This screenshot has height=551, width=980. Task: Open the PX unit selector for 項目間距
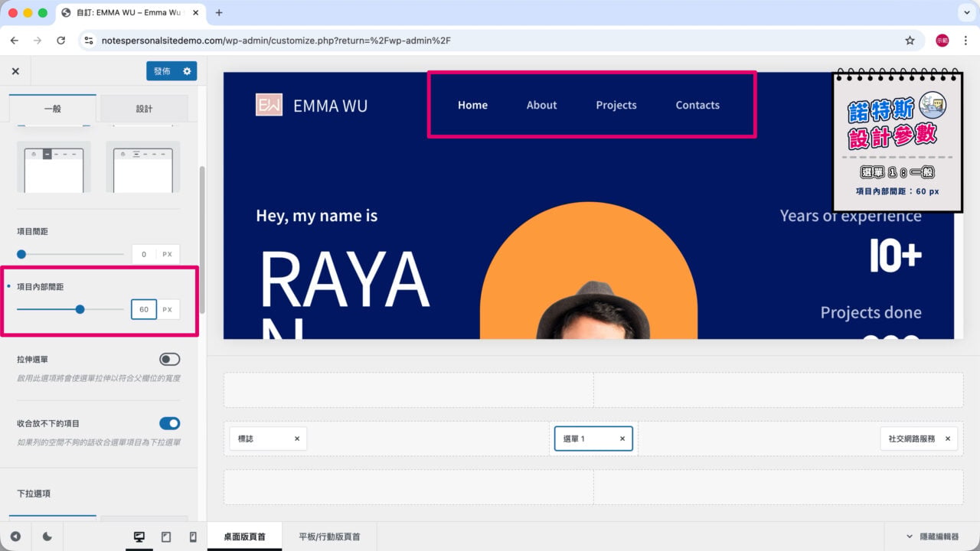pyautogui.click(x=168, y=254)
